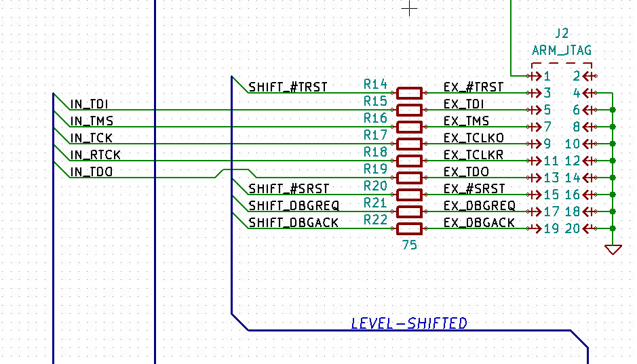The image size is (637, 364).
Task: Click the R20 reference label
Action: (x=375, y=186)
